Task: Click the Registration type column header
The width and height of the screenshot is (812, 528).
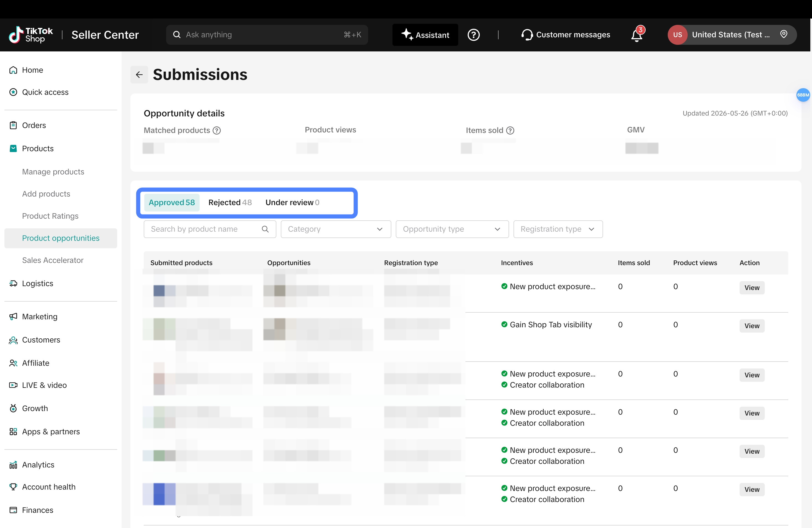Action: (x=411, y=263)
